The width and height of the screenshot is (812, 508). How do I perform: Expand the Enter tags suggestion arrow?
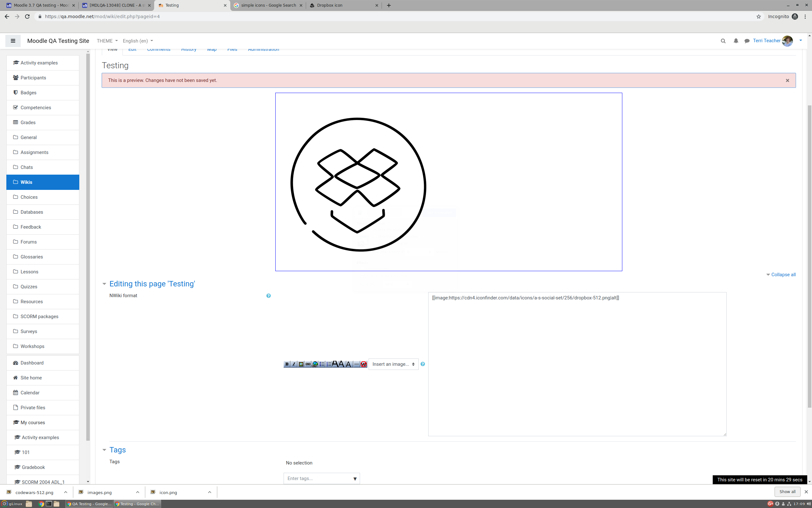click(355, 479)
